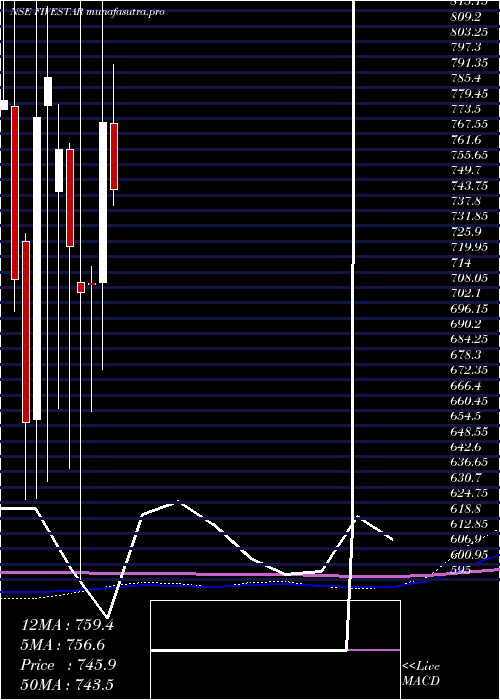The width and height of the screenshot is (500, 700).
Task: Click the <<Live MACD label
Action: click(x=421, y=674)
